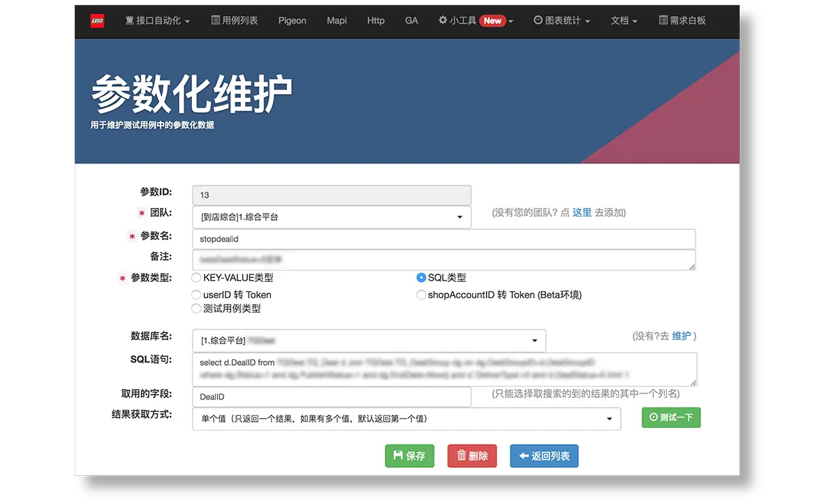Go to Mapi in the navbar
Screen dimensions: 838x504
(337, 21)
